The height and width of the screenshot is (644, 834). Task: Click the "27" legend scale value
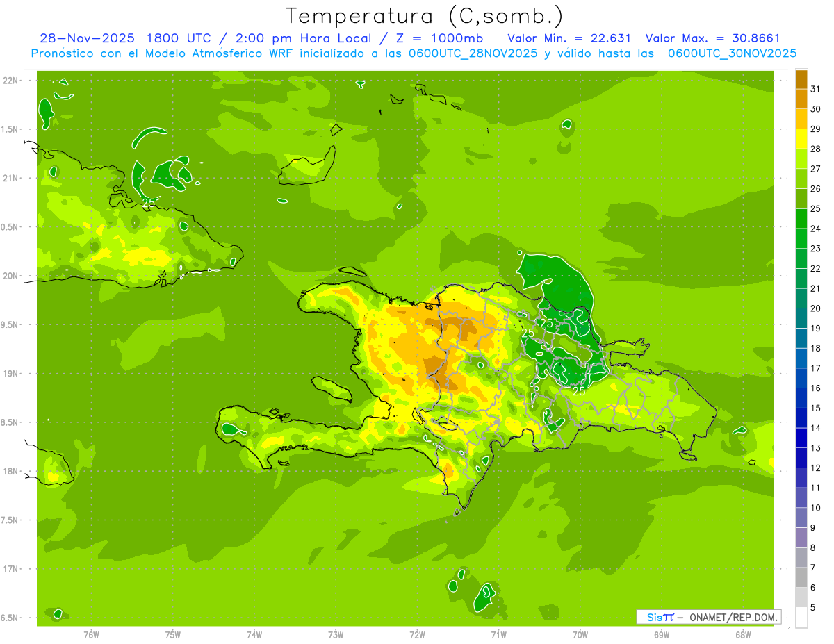pos(816,169)
